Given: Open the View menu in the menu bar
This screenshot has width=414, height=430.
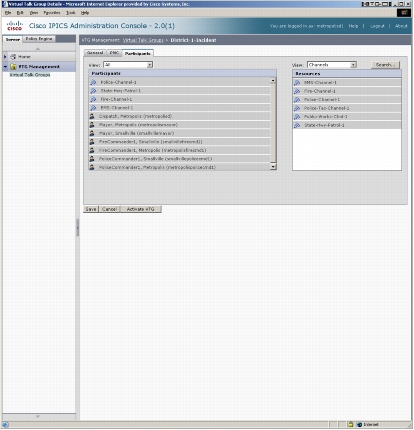Looking at the screenshot, I should tap(34, 13).
